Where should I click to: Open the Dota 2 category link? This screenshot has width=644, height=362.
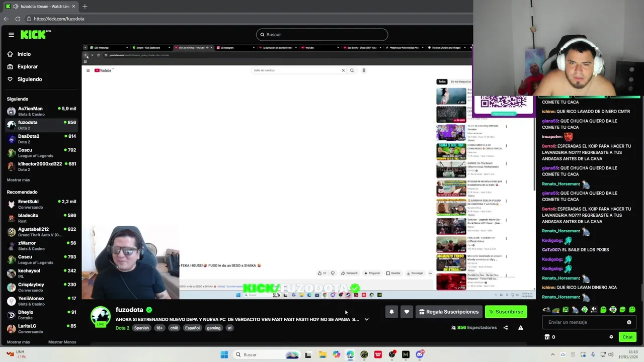tap(122, 328)
